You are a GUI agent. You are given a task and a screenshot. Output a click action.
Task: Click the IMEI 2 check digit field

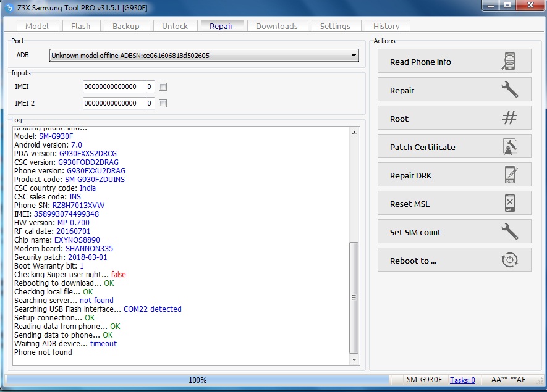pyautogui.click(x=150, y=103)
